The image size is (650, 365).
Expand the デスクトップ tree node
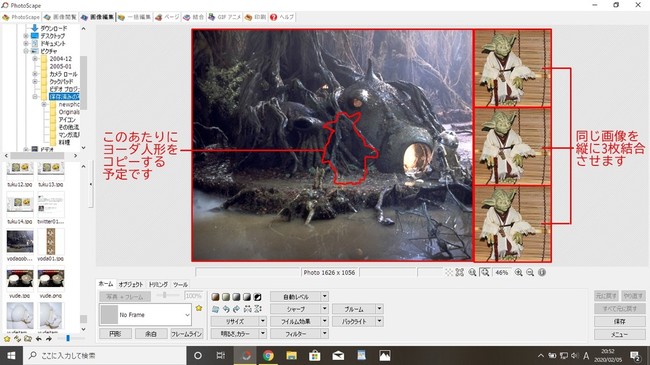point(26,36)
